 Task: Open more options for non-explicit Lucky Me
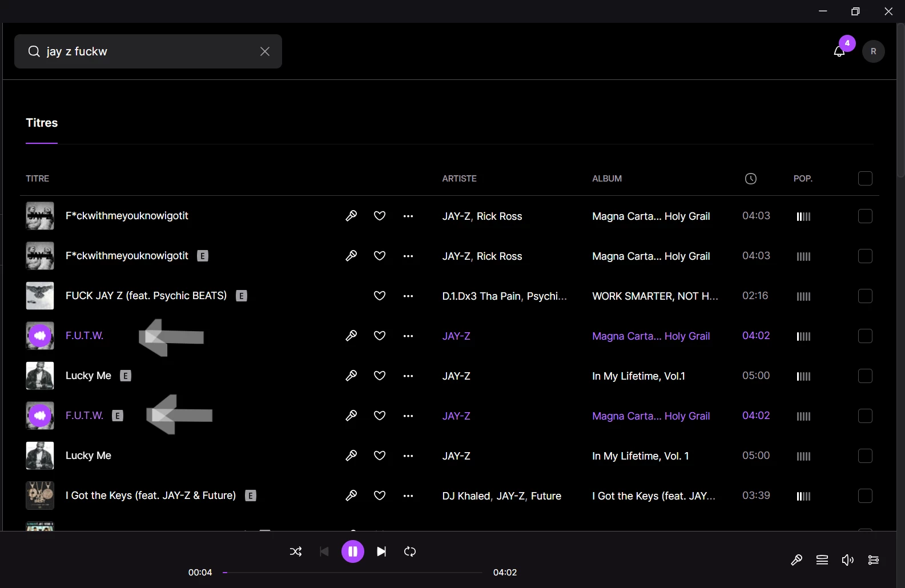point(408,456)
